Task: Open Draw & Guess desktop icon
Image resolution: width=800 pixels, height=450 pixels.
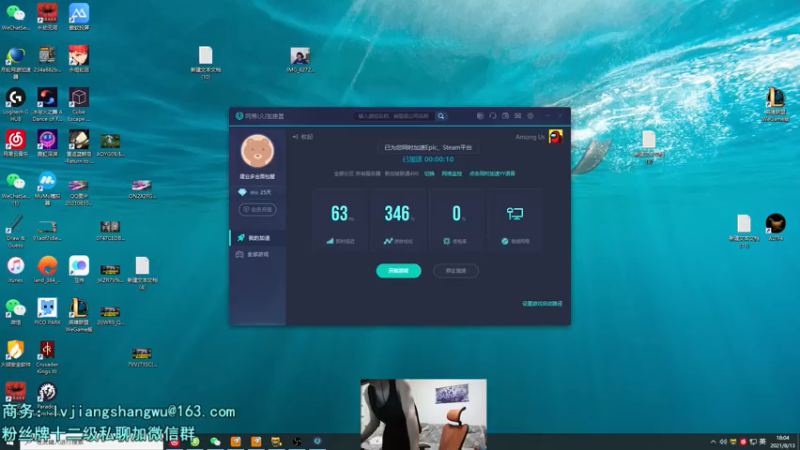Action: tap(16, 231)
